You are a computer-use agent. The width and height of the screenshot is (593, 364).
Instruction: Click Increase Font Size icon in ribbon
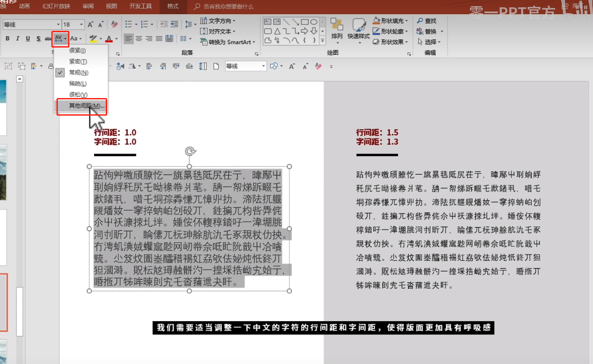click(x=91, y=24)
